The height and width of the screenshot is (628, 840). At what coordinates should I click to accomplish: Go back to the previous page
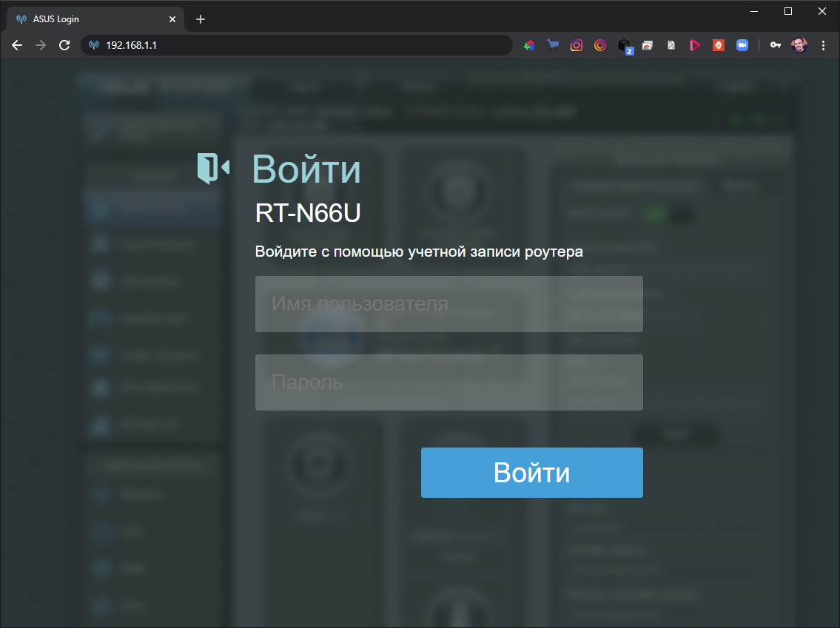[17, 45]
